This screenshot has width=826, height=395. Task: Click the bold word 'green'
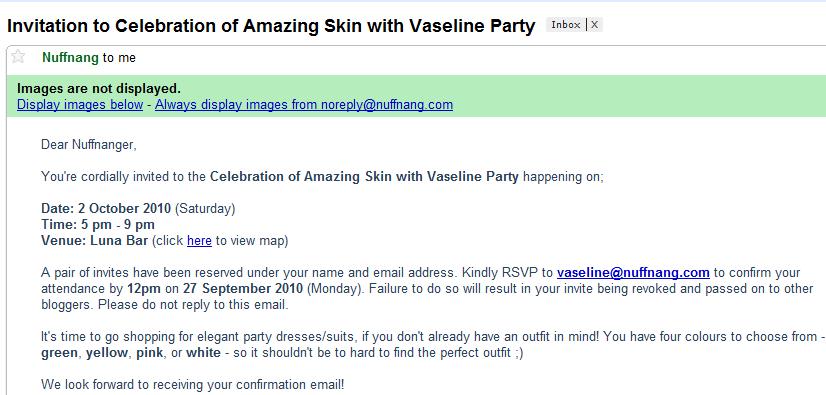pyautogui.click(x=60, y=353)
